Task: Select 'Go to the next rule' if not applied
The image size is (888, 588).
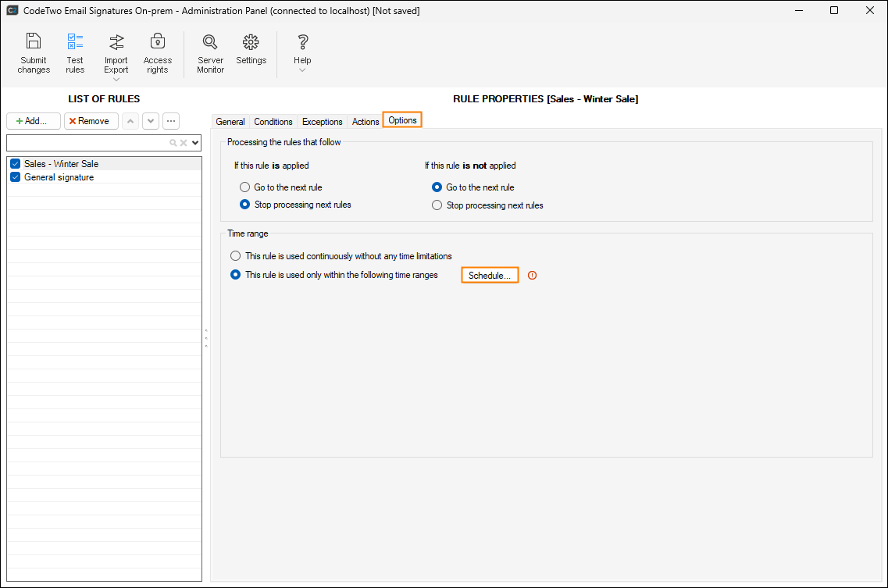Action: click(x=437, y=187)
